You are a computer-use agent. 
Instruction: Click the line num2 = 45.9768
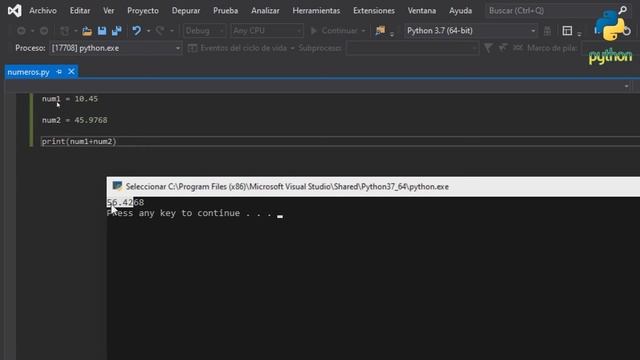coord(75,120)
